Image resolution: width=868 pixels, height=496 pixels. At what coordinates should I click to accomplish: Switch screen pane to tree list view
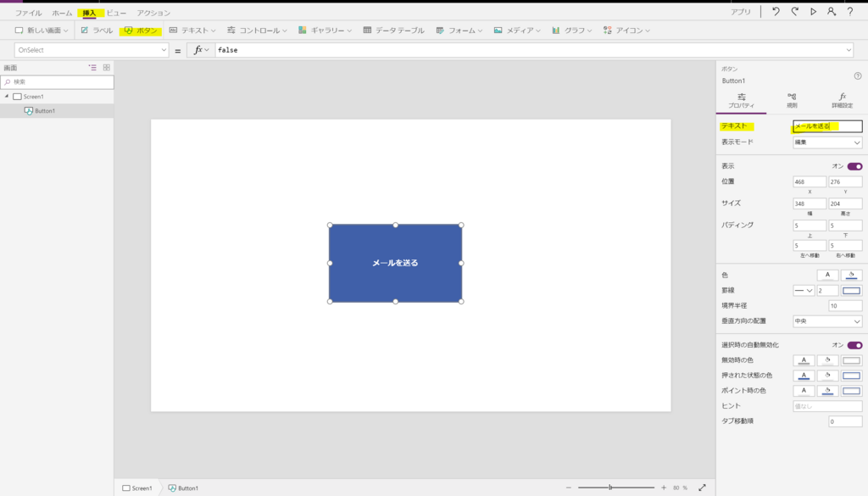point(92,68)
